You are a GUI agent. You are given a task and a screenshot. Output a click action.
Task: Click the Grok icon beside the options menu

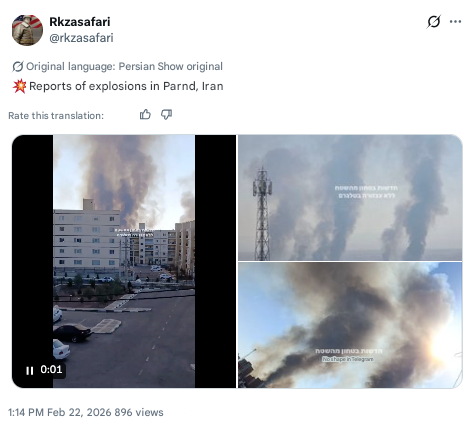(434, 22)
